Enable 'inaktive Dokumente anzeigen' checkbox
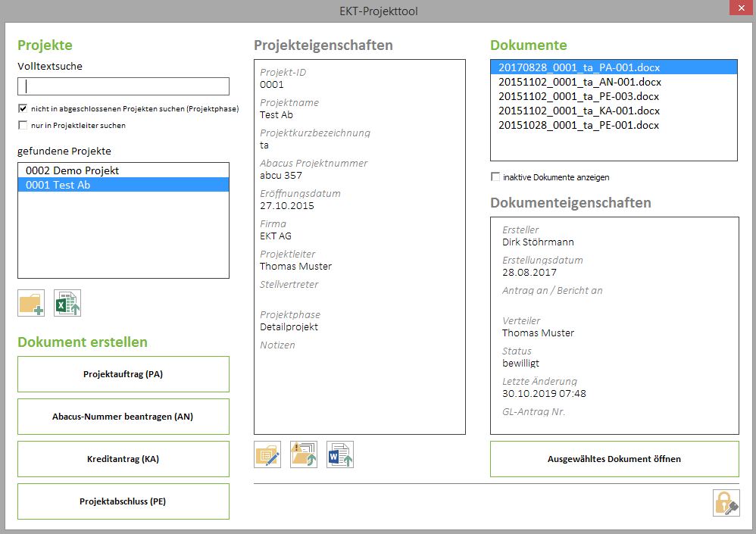This screenshot has height=534, width=756. pos(495,177)
